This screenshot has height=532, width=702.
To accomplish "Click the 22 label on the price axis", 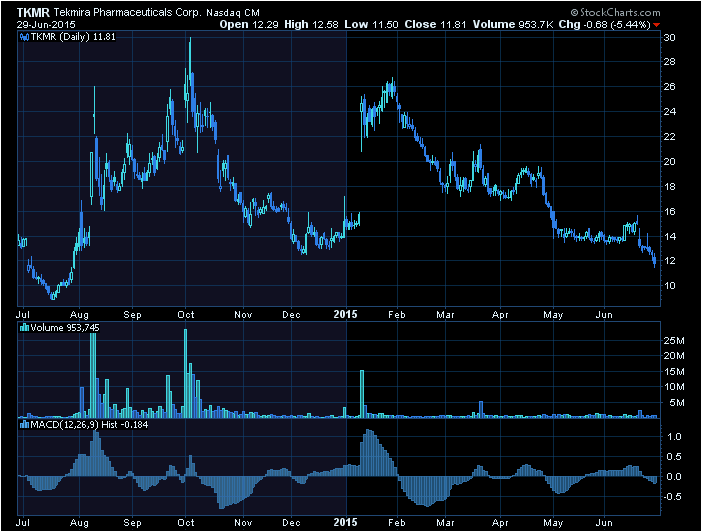I will 669,137.
